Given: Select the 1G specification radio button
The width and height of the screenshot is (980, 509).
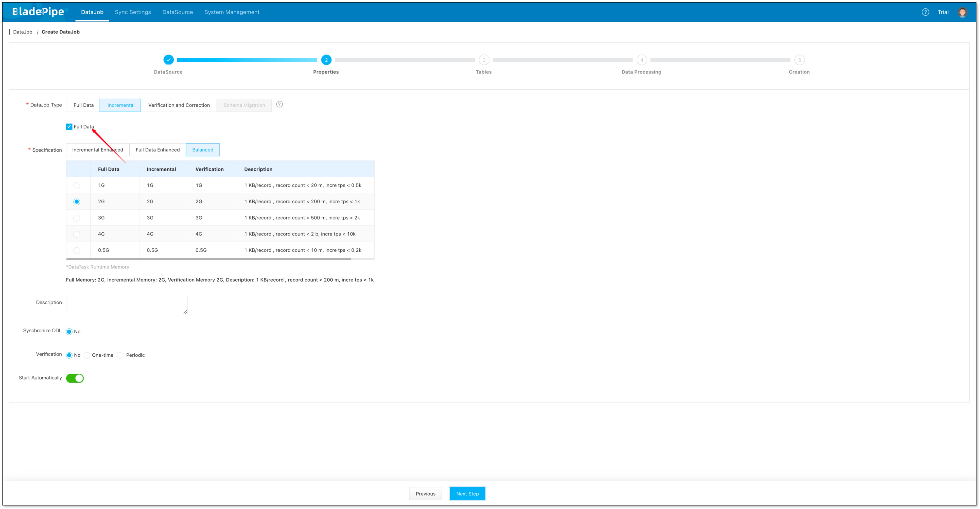Looking at the screenshot, I should (77, 186).
